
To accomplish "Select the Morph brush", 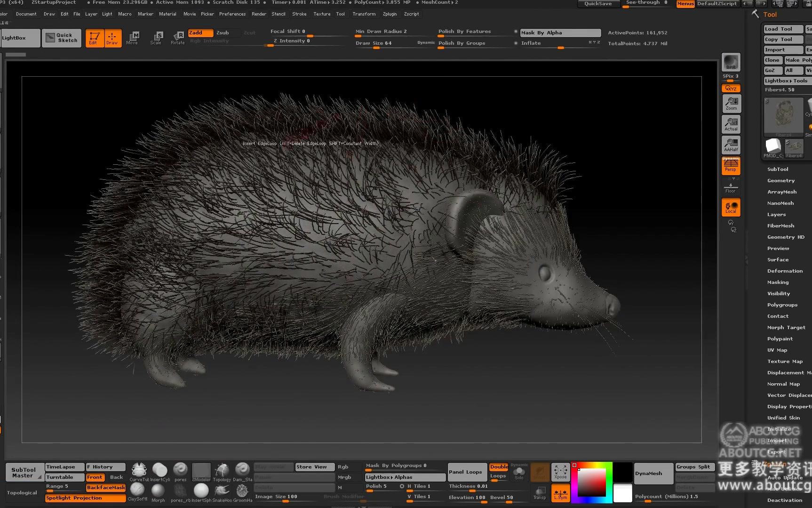I will (159, 491).
